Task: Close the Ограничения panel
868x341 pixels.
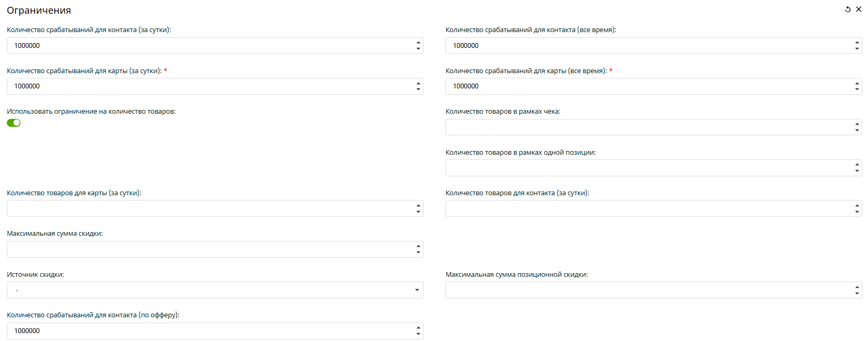Action: (x=859, y=9)
